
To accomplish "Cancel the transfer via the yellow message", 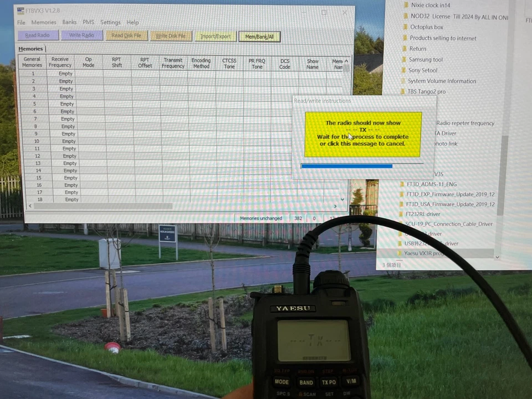I will pyautogui.click(x=363, y=135).
